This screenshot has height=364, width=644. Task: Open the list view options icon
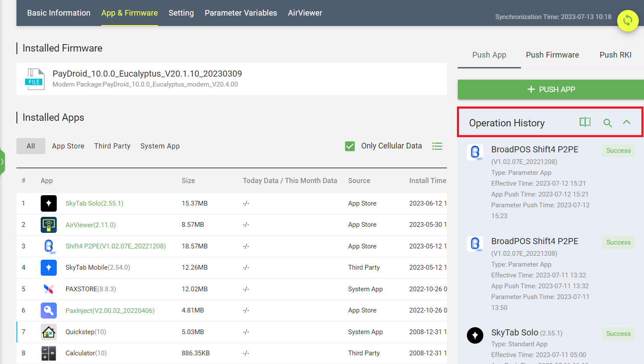tap(437, 146)
